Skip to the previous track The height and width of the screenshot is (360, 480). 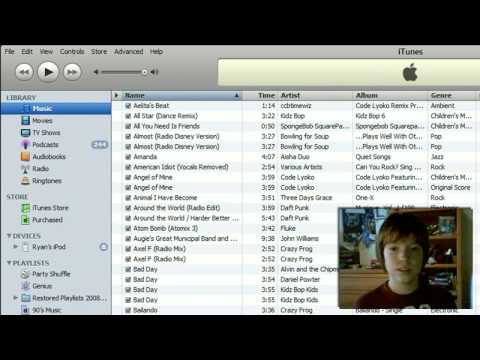(x=24, y=72)
